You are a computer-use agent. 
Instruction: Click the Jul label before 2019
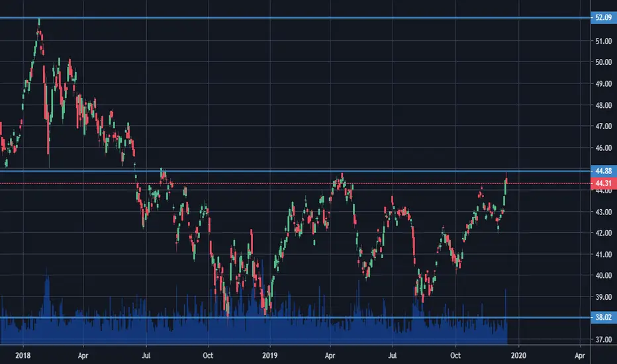pos(146,356)
